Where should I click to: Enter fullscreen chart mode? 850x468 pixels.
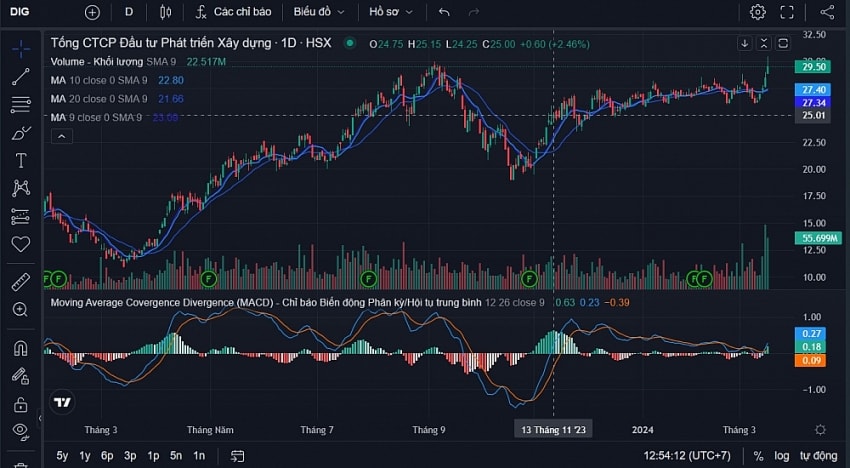point(787,12)
